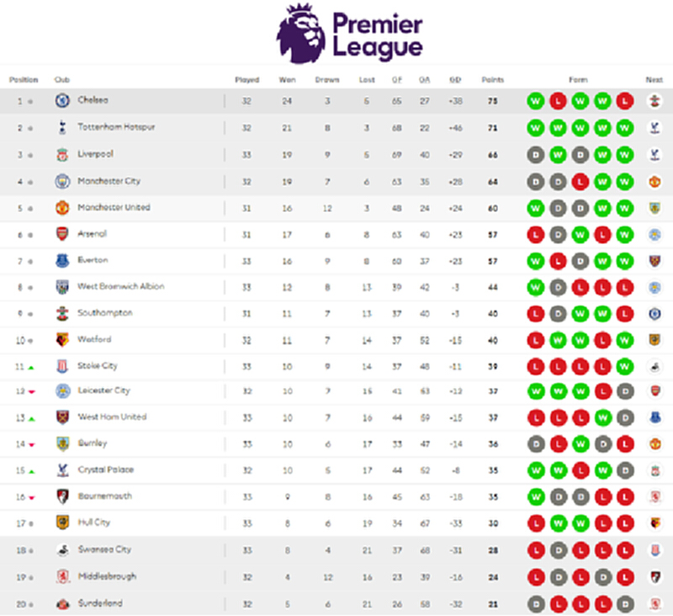Click the Tottenham Hotspur club crest
Viewport: 673px width, 616px height.
62,128
